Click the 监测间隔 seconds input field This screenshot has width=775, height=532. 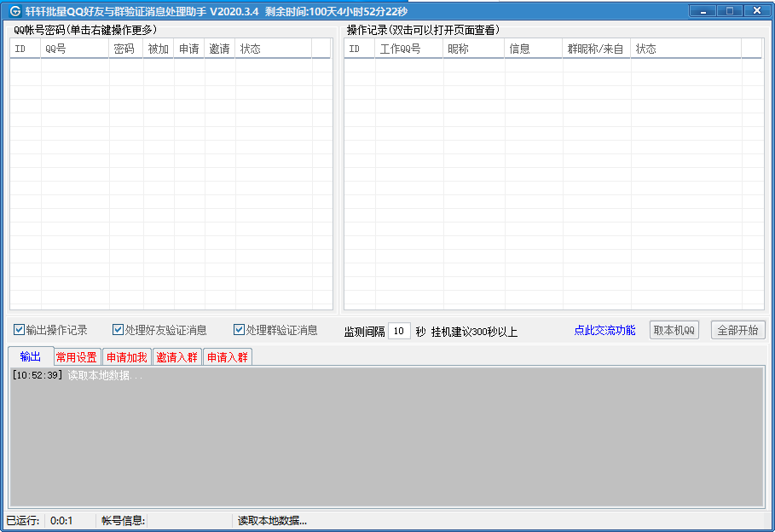coord(399,331)
